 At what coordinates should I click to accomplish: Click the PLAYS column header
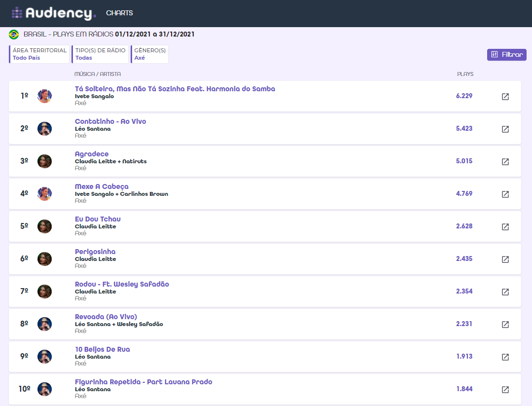465,74
